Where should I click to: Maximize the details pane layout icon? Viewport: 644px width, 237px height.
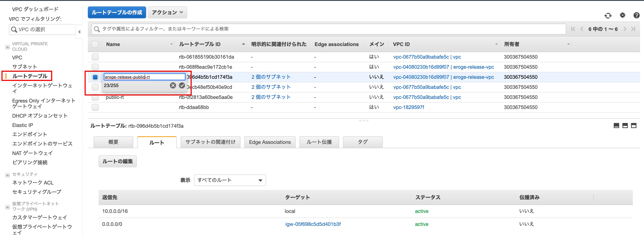click(634, 126)
